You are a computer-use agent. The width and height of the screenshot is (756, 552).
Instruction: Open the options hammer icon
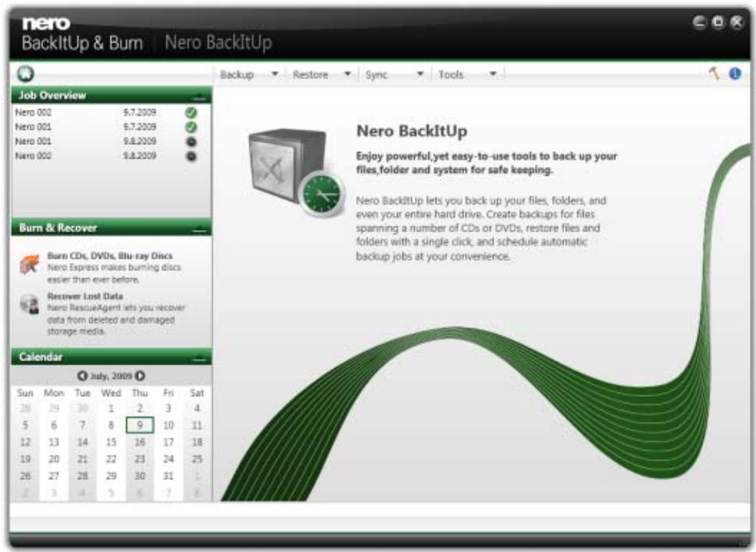pyautogui.click(x=715, y=73)
